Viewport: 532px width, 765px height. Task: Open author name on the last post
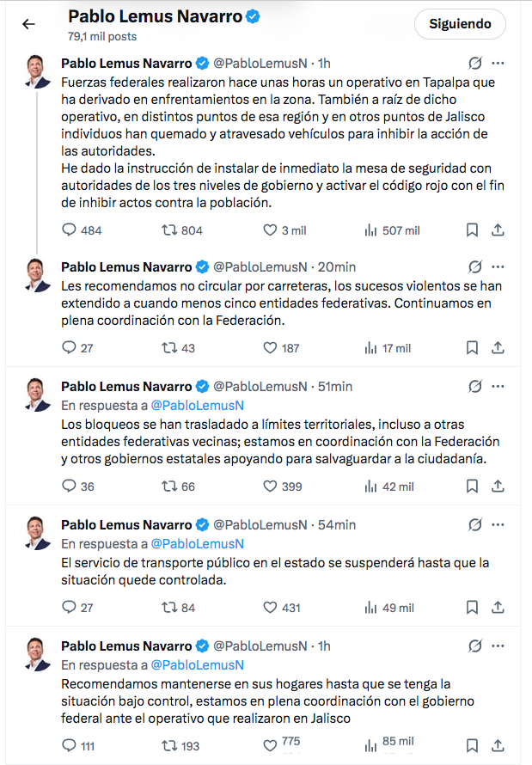click(126, 646)
